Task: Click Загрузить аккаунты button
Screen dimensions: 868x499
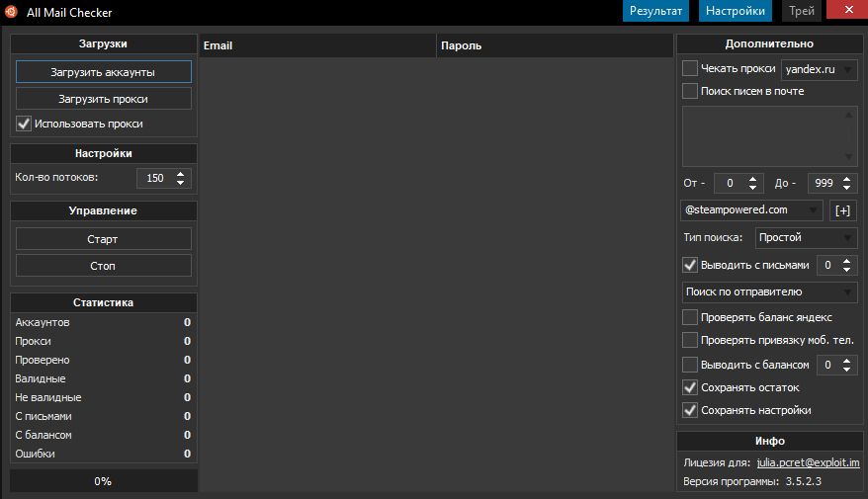Action: pos(104,72)
